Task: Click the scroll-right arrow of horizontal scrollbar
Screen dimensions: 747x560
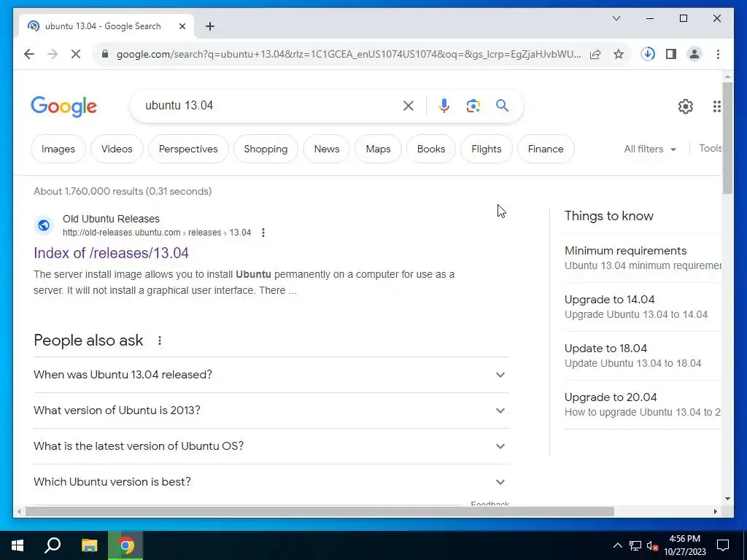Action: click(715, 512)
